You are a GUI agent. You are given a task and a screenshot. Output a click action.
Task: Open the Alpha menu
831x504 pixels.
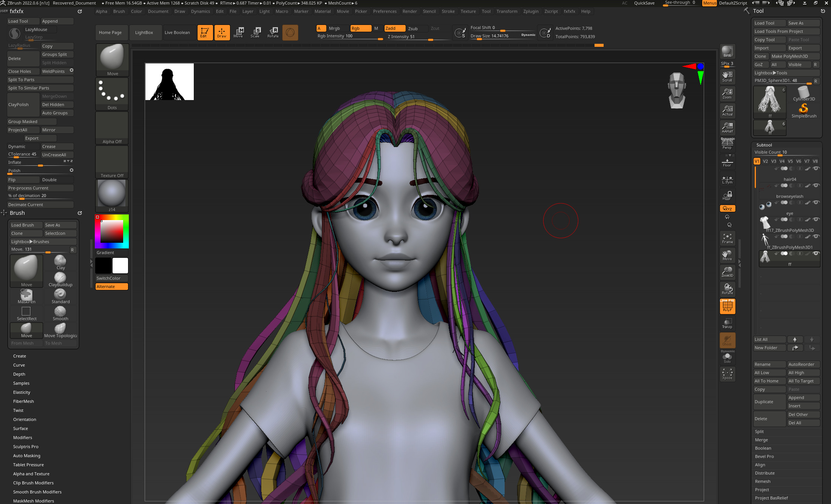[x=102, y=11]
